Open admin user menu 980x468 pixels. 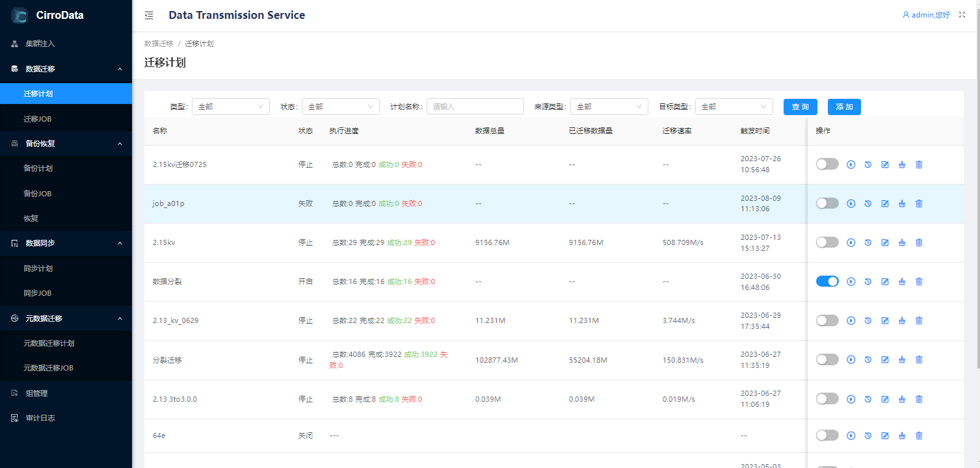[926, 15]
